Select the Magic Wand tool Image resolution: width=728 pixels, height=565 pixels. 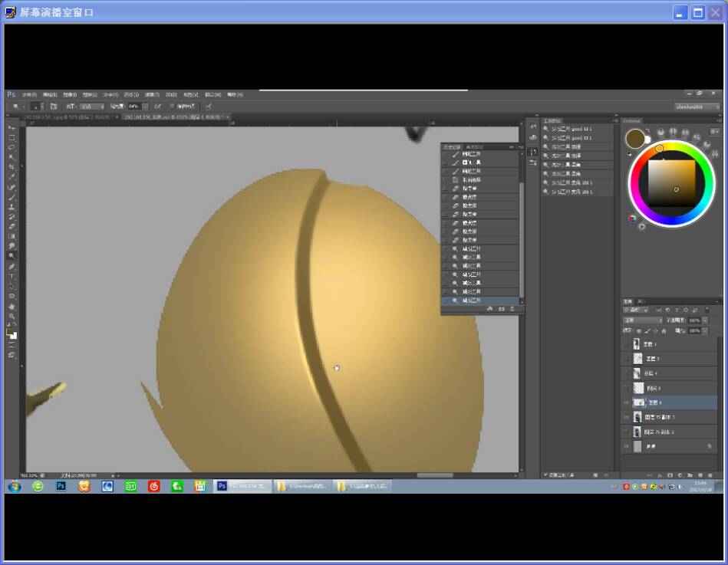click(x=12, y=158)
